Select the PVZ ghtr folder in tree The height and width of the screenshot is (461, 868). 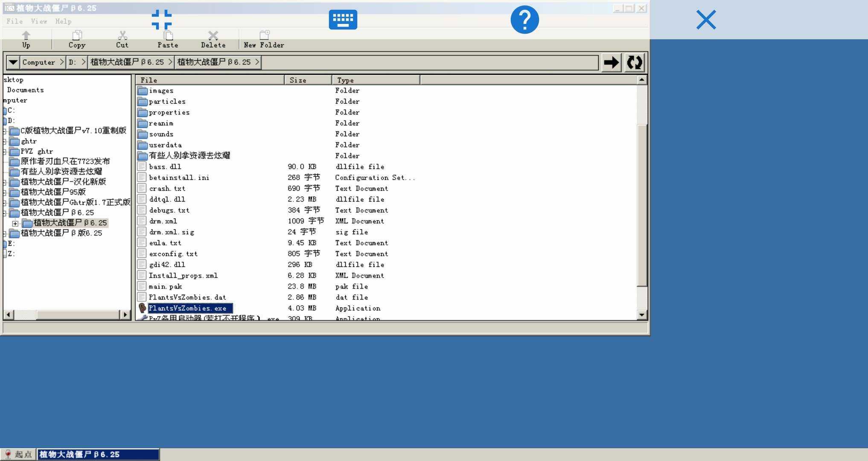click(x=37, y=152)
